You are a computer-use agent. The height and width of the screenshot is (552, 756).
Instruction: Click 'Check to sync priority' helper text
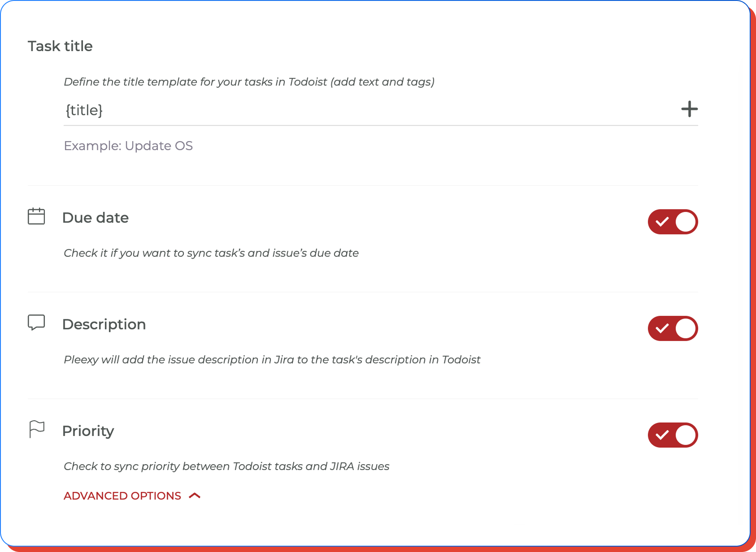click(x=226, y=466)
